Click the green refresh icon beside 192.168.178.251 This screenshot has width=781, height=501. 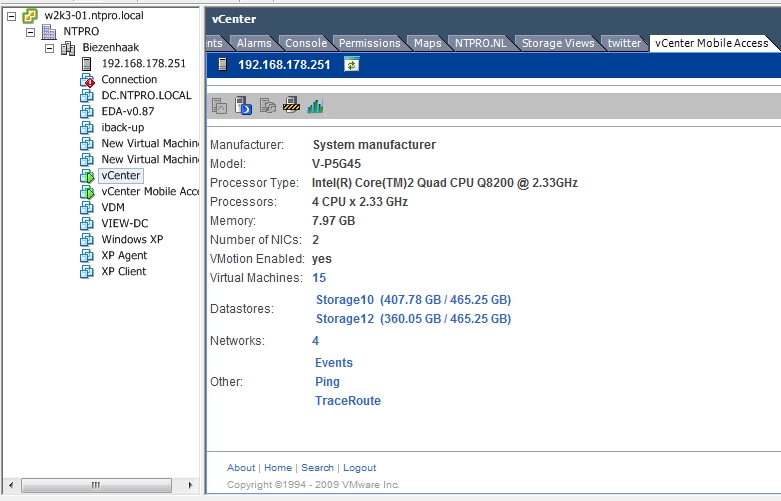tap(352, 65)
